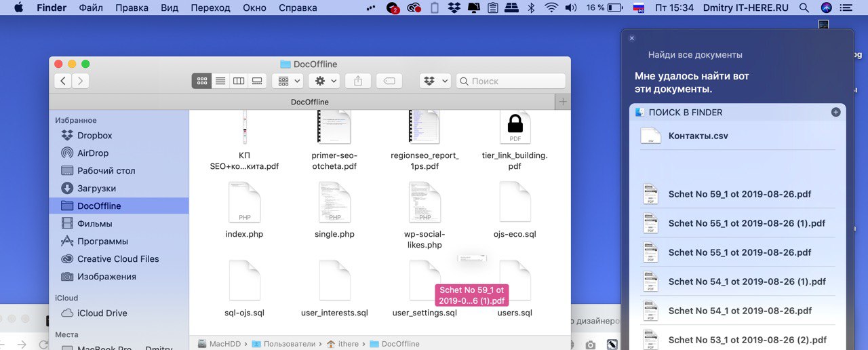Switch Finder to list view
This screenshot has height=350, width=868.
(x=220, y=81)
